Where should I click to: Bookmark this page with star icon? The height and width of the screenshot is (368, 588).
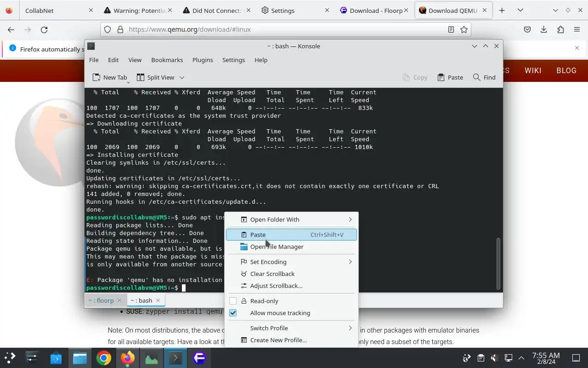coord(464,29)
